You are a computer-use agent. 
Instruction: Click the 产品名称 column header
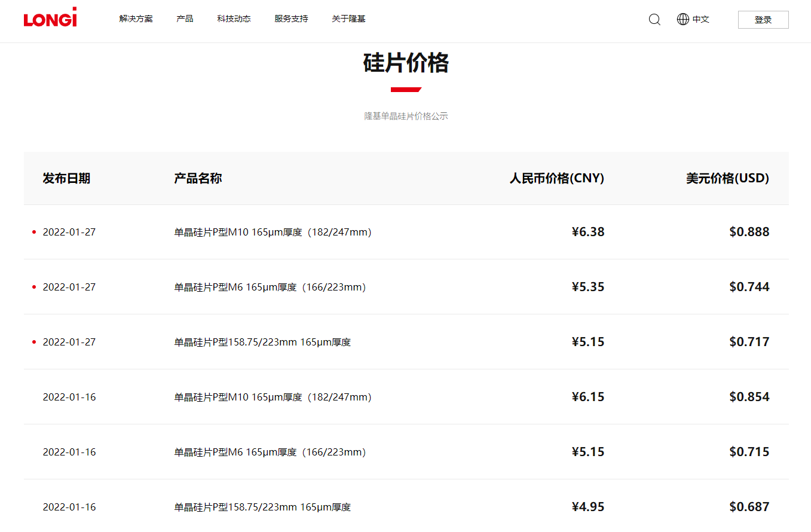(x=198, y=178)
